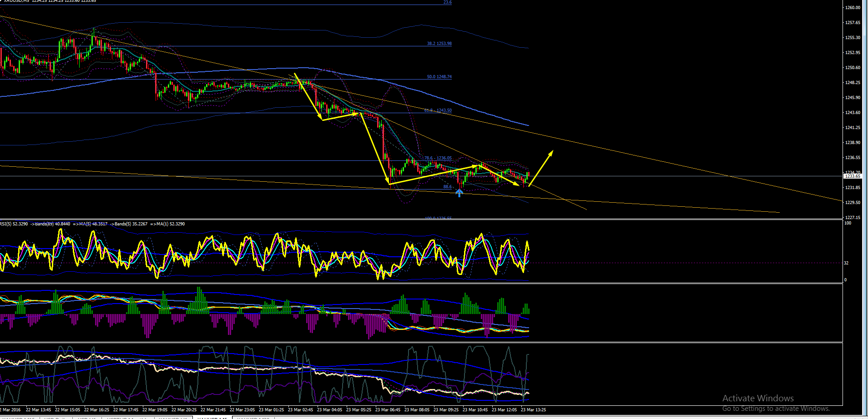
Task: Click the 22 Mar 13:45 time label
Action: click(x=38, y=409)
